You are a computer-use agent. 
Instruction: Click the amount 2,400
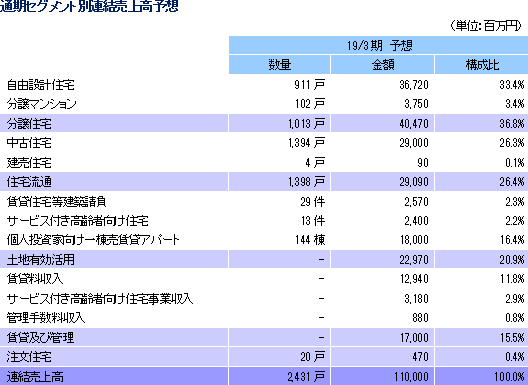coord(417,221)
